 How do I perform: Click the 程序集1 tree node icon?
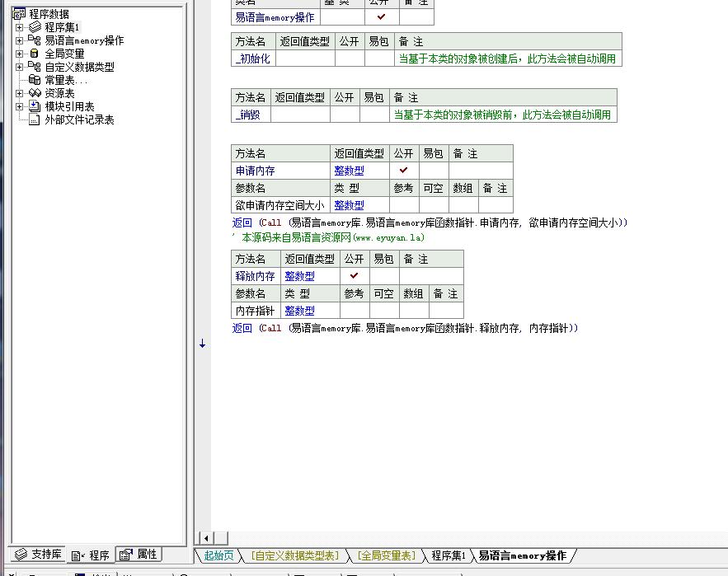pyautogui.click(x=35, y=27)
